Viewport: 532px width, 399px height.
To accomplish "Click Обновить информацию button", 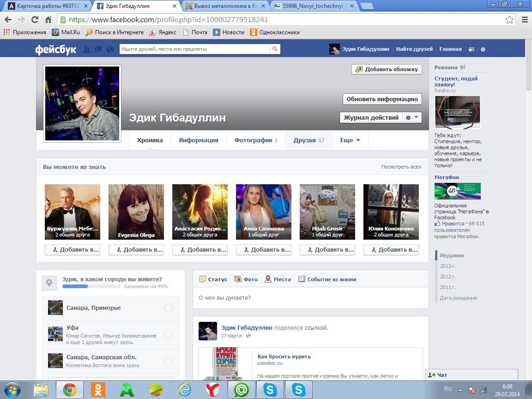I will 382,99.
